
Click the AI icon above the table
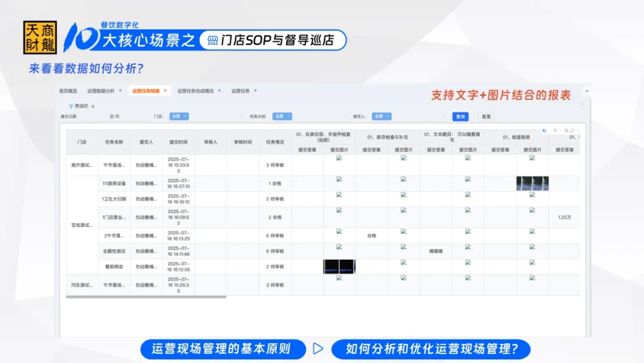tap(544, 130)
